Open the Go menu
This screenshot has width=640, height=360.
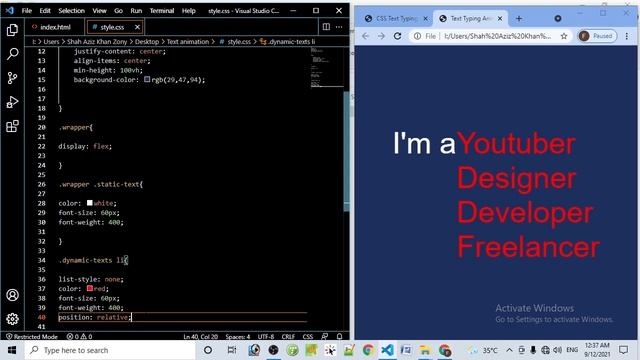(118, 11)
